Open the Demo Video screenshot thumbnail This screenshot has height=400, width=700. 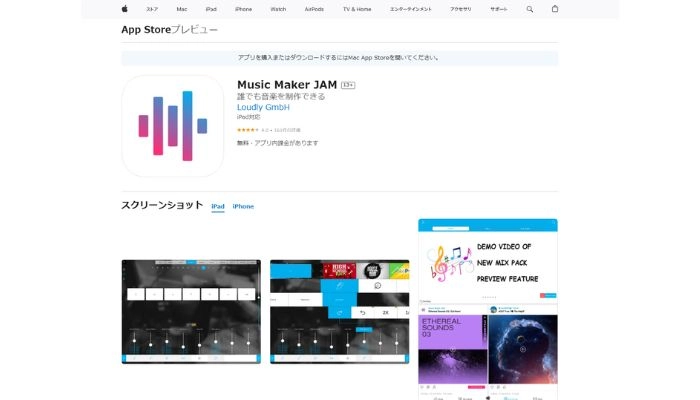tap(488, 309)
